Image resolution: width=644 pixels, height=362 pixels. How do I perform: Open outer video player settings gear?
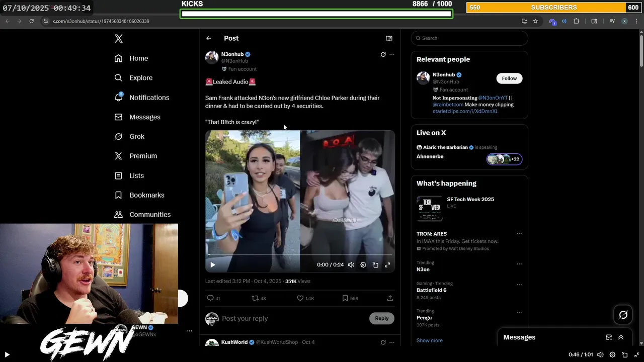[612, 354]
